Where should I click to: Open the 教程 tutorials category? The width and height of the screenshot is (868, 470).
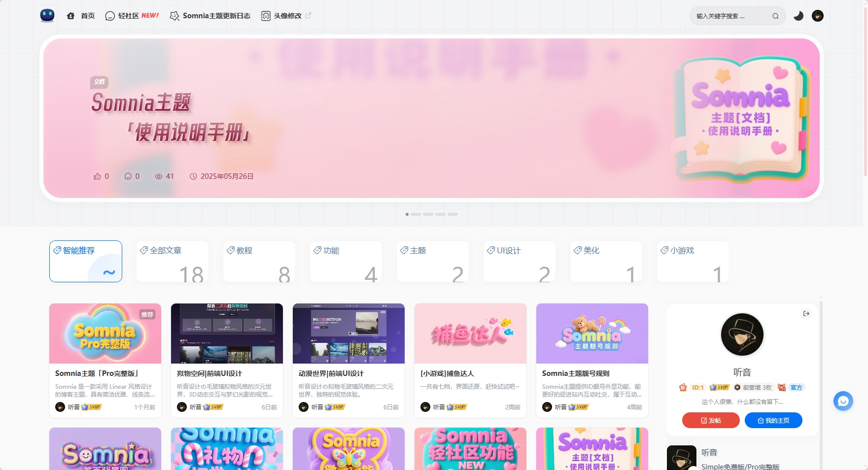click(x=259, y=261)
